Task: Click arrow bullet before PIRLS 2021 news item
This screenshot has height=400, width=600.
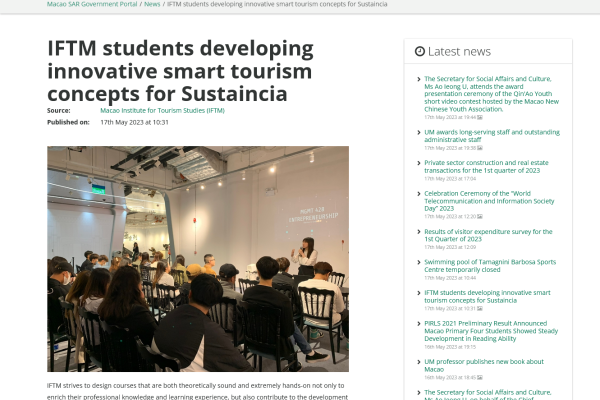Action: click(418, 324)
